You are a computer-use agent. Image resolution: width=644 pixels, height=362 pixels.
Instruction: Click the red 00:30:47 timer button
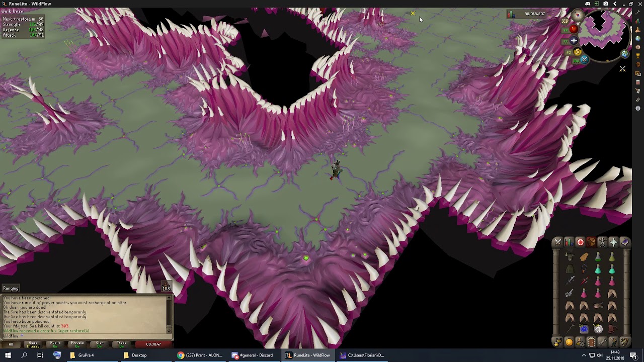coord(153,344)
